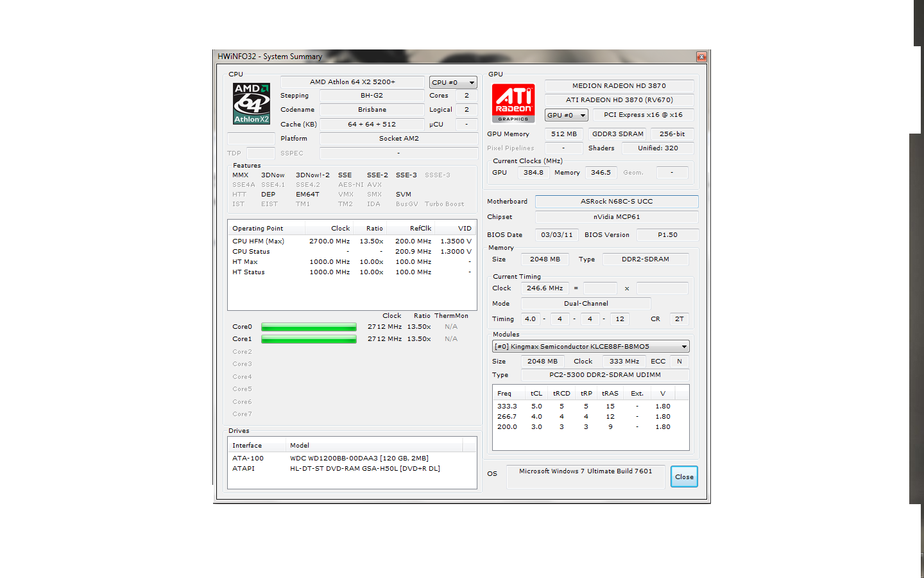Click the 256-bit bus width value
This screenshot has width=924, height=578.
672,134
